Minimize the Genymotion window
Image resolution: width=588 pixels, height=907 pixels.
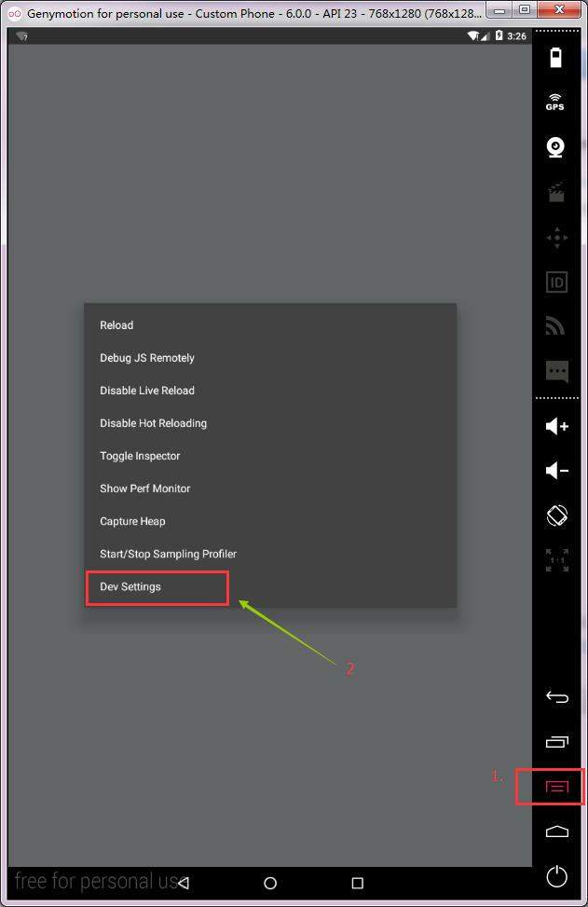(x=499, y=10)
